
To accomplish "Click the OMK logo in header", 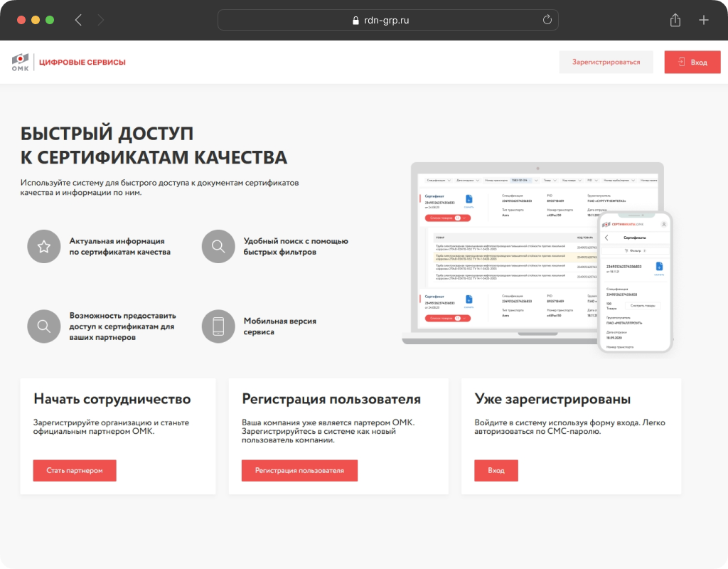I will (21, 62).
